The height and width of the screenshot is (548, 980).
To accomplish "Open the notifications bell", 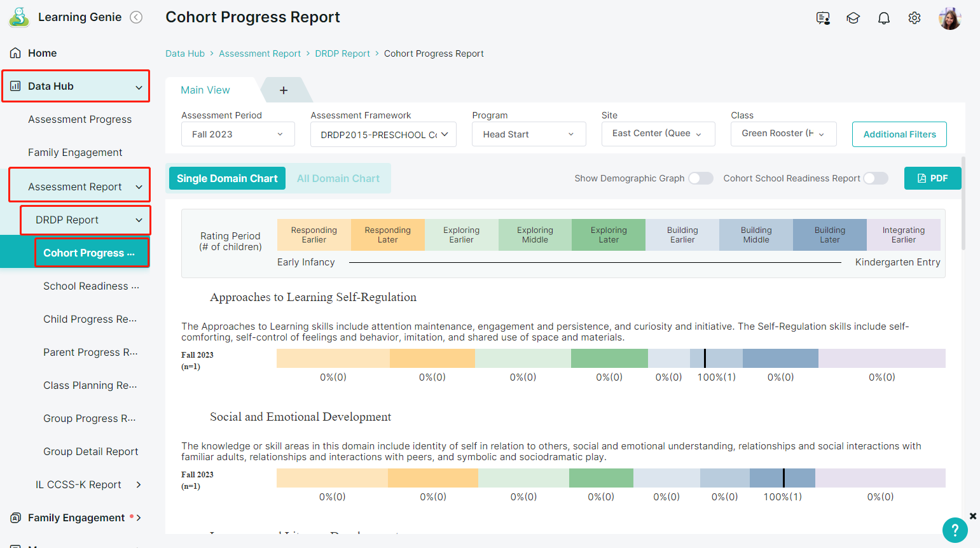I will 884,18.
